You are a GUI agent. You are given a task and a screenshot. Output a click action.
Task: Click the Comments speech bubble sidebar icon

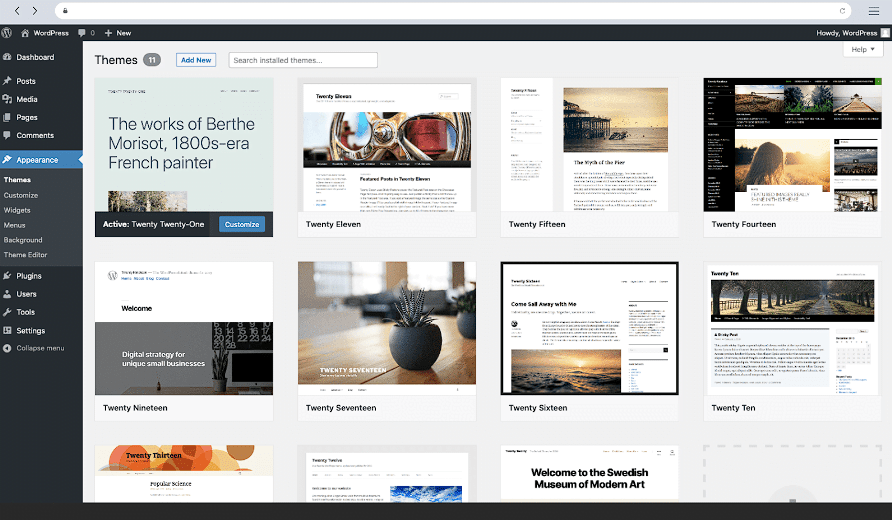tap(7, 135)
